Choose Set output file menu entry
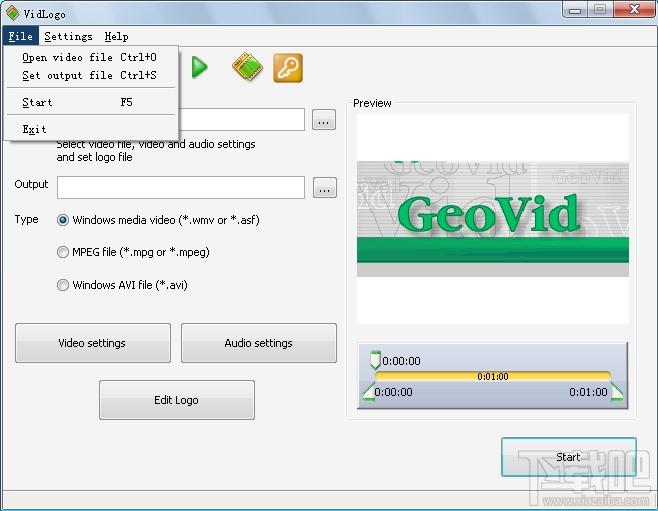Image resolution: width=658 pixels, height=511 pixels. 90,76
